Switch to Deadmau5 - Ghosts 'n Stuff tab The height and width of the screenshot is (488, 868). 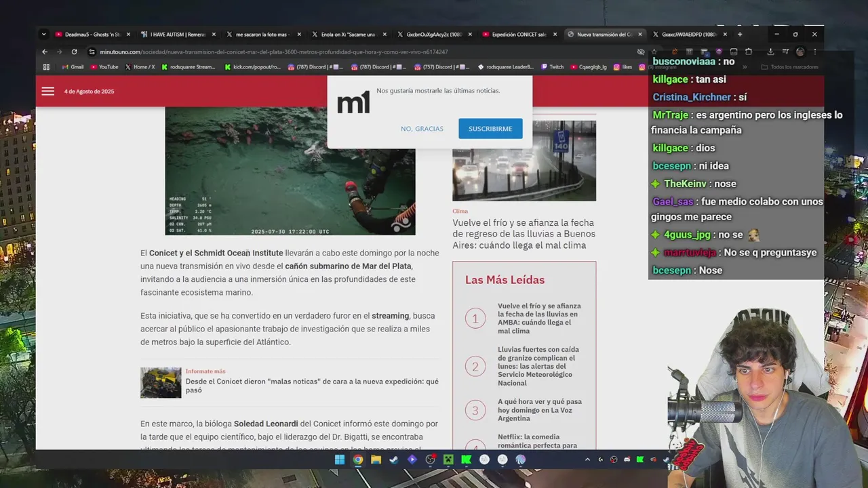92,34
